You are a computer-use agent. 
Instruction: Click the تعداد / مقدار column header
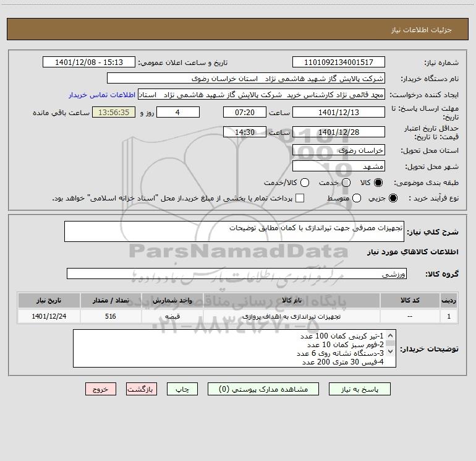(x=111, y=300)
